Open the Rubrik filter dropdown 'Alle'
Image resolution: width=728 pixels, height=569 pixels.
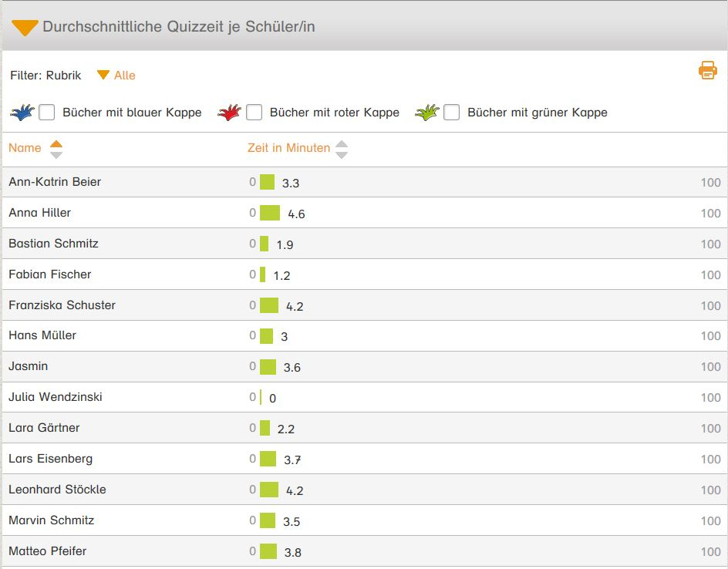(116, 76)
